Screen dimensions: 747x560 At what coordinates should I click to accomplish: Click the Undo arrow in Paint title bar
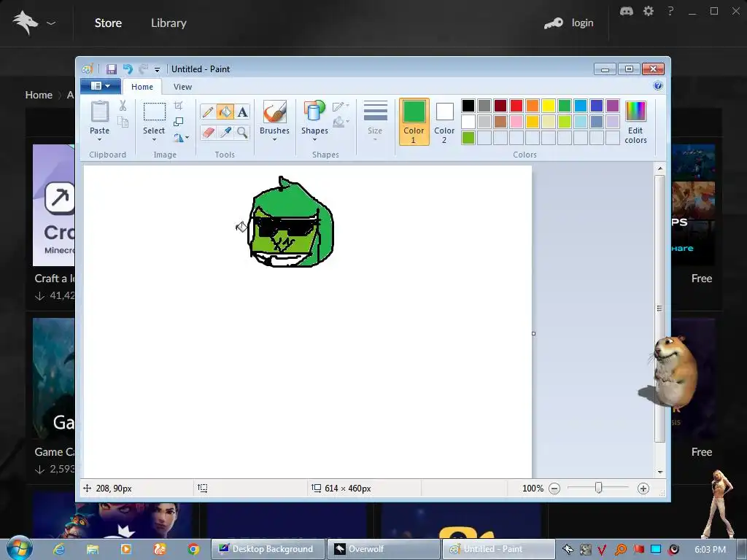(128, 69)
